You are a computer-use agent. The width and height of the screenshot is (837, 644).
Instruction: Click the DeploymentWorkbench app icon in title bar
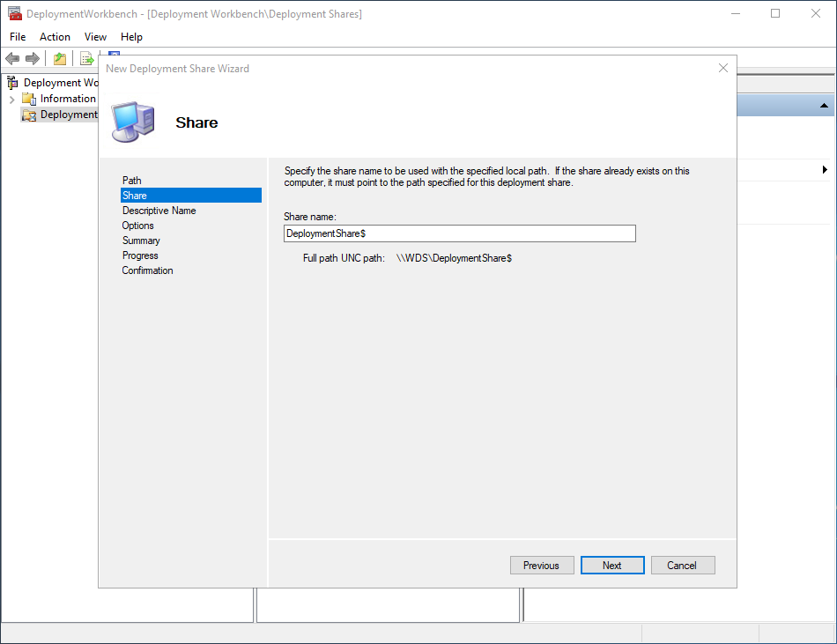[14, 13]
